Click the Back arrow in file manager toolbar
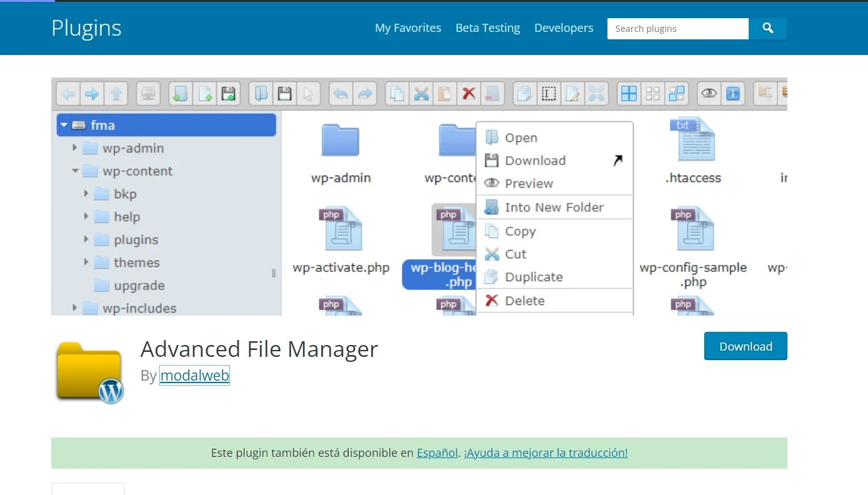 click(x=68, y=94)
